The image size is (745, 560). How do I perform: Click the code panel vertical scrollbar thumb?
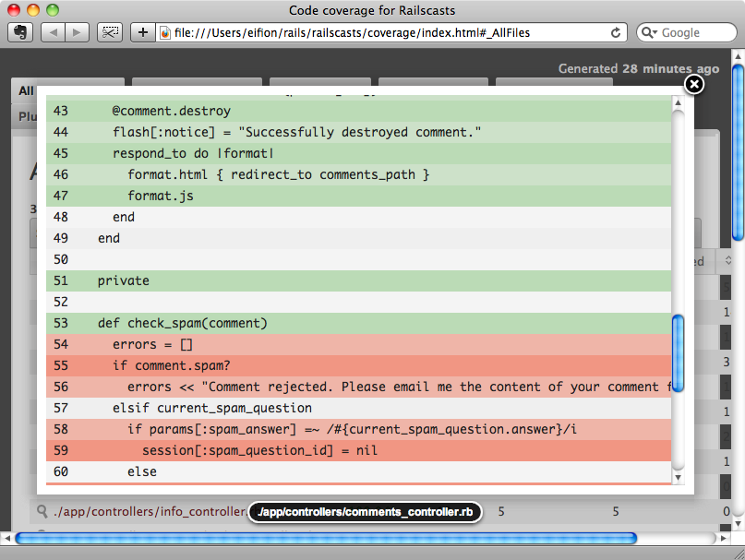pos(678,353)
